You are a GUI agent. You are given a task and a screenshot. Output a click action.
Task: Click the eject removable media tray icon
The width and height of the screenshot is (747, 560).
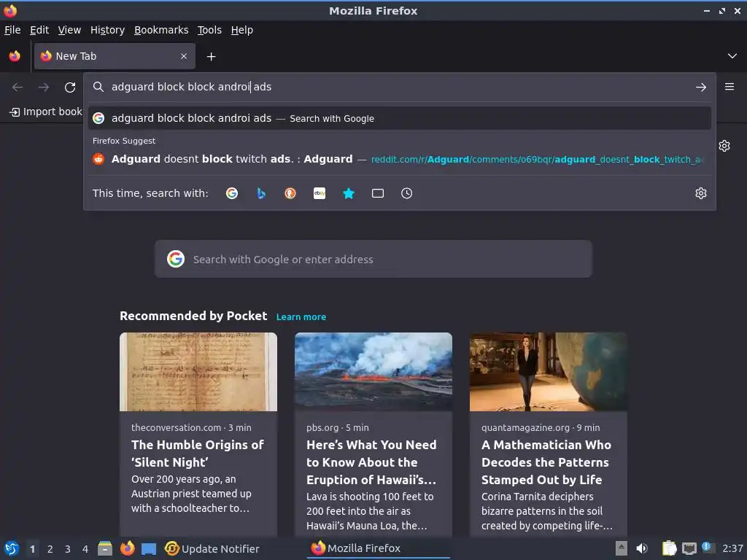[x=622, y=548]
